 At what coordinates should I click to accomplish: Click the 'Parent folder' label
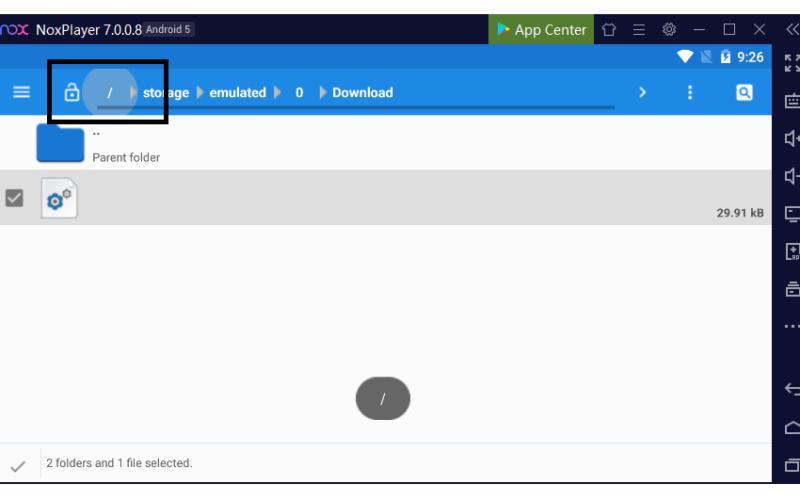(126, 158)
